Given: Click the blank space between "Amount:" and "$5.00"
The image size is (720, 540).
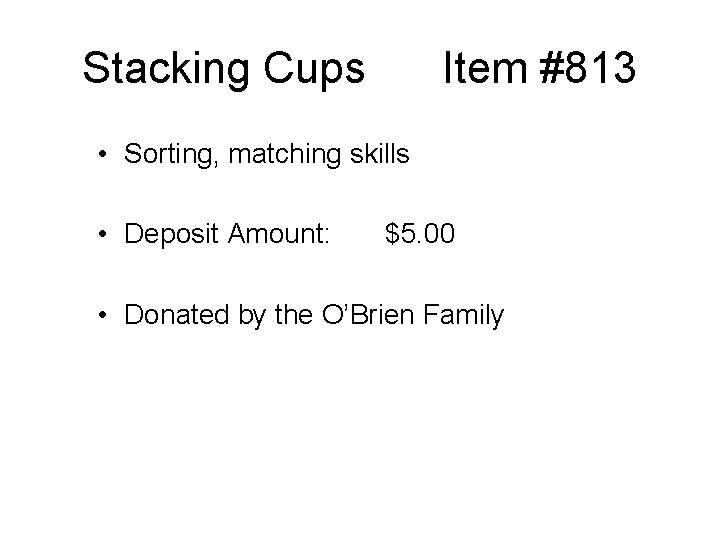Looking at the screenshot, I should tap(358, 235).
